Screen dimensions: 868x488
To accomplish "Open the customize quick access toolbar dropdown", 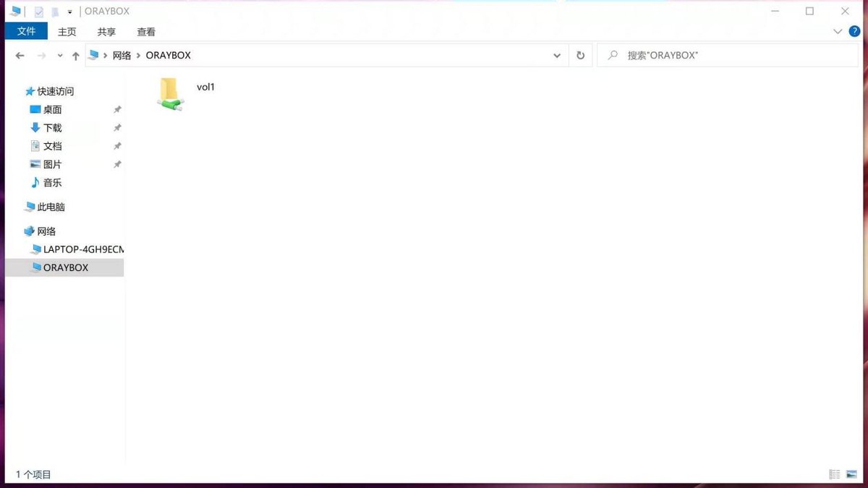I will tap(70, 12).
